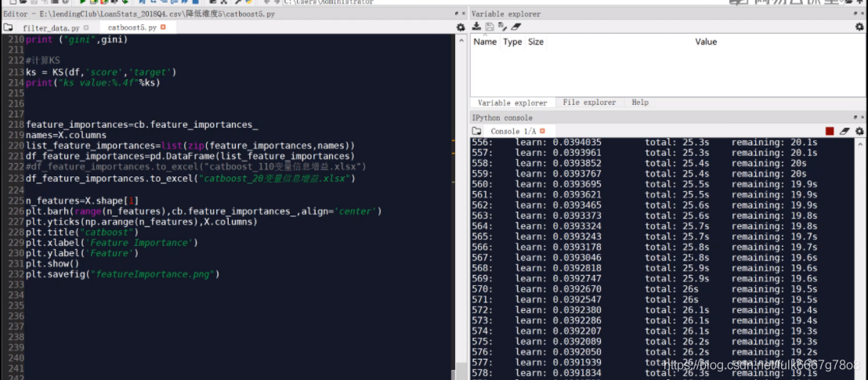Click the feature_importances=cb.feature_importances_ line

coord(142,125)
